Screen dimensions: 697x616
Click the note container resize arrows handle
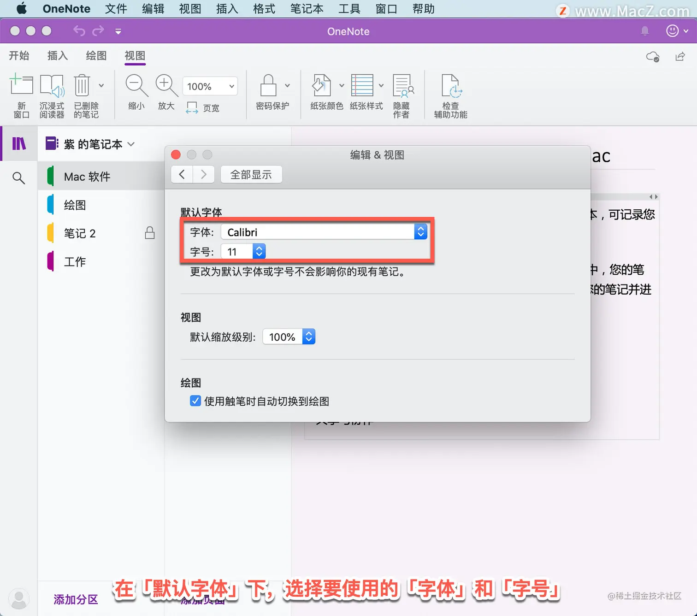pos(653,197)
